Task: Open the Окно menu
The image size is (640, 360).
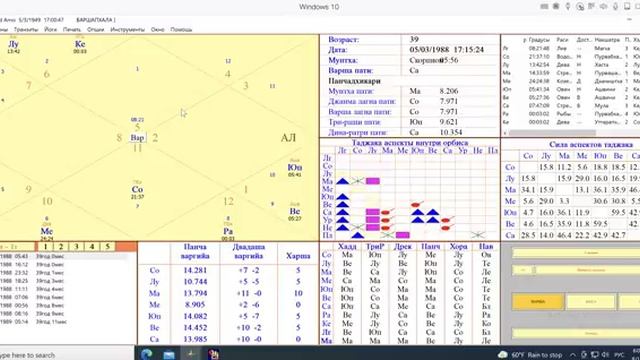Action: [x=158, y=29]
